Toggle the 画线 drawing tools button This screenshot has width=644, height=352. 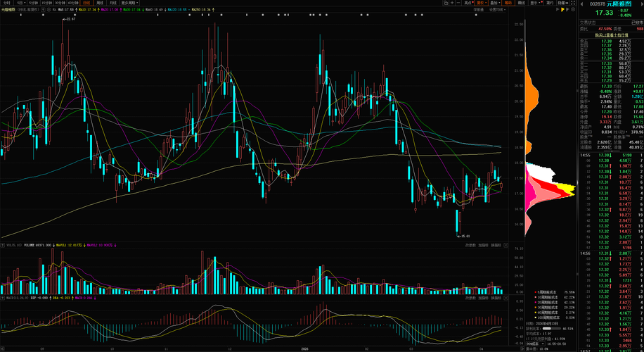pyautogui.click(x=520, y=3)
